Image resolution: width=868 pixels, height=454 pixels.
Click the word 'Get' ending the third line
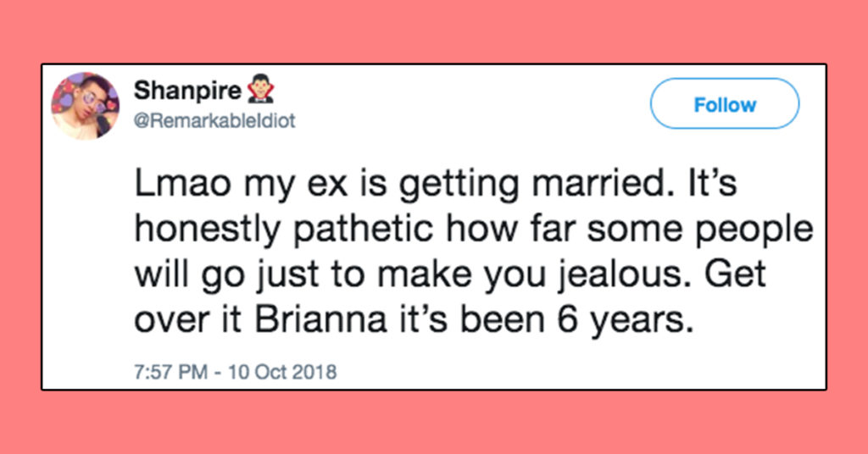coord(735,274)
